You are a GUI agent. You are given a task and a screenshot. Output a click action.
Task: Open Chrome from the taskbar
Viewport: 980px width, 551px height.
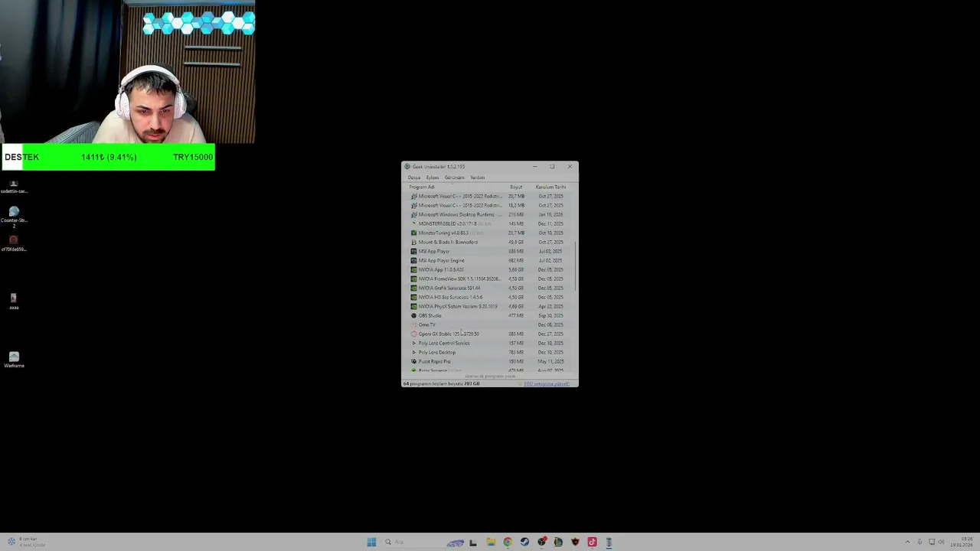[508, 542]
